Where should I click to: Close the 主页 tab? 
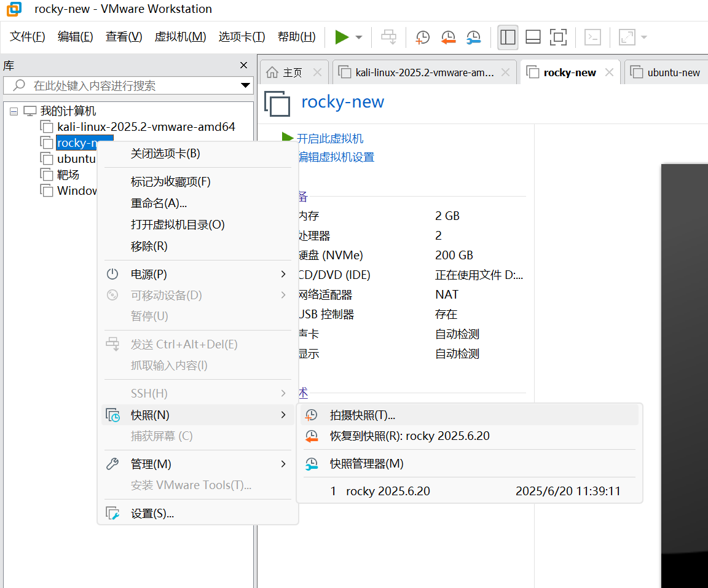point(317,73)
